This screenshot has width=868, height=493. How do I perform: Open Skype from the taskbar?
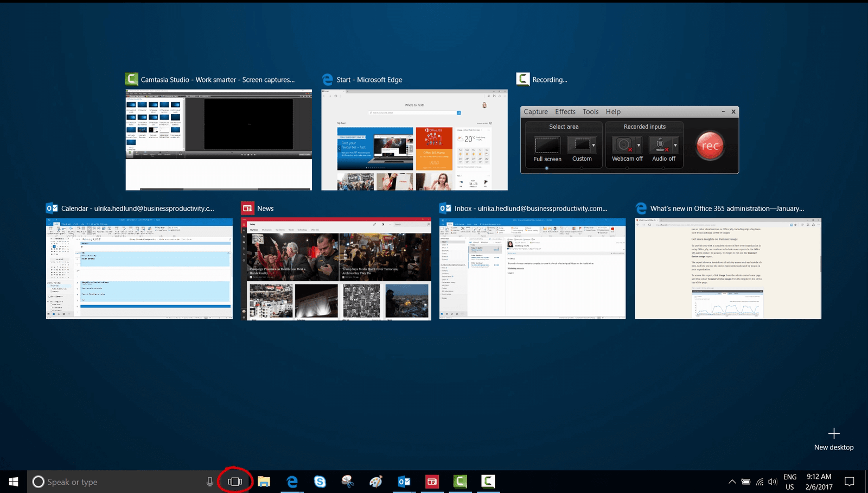(x=320, y=482)
